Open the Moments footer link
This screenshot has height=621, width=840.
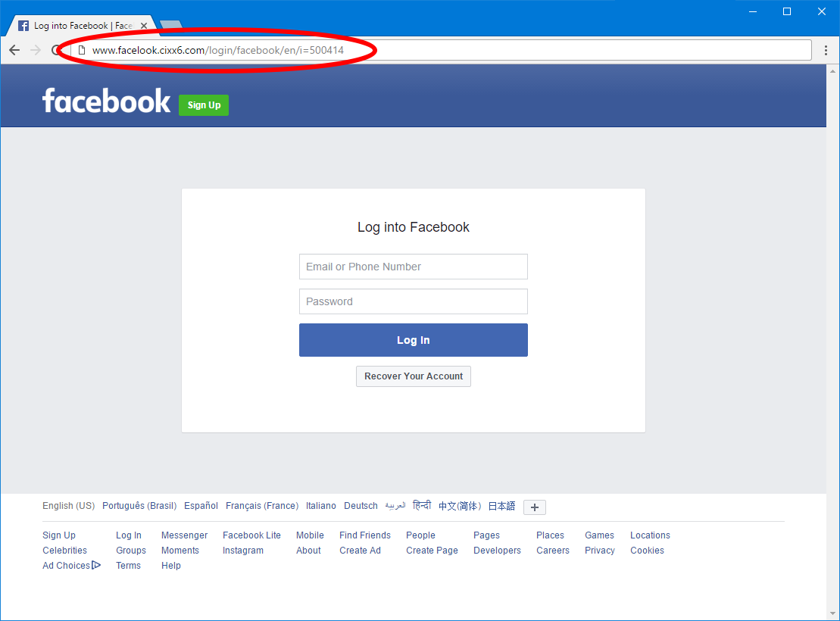(x=180, y=551)
